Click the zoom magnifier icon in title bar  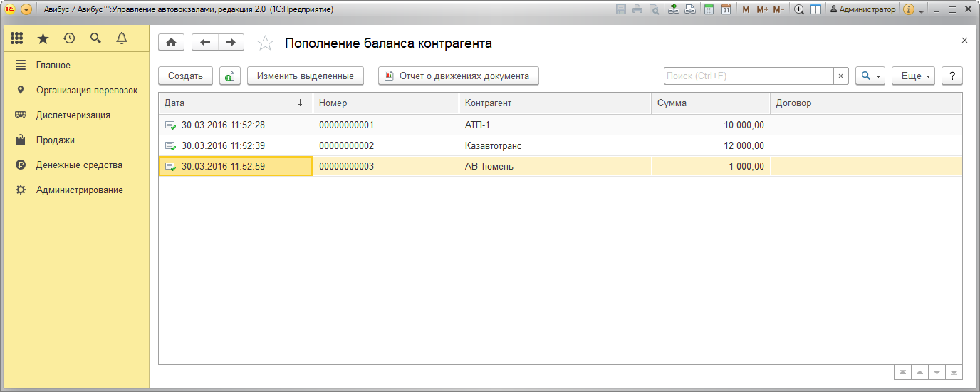click(x=799, y=9)
